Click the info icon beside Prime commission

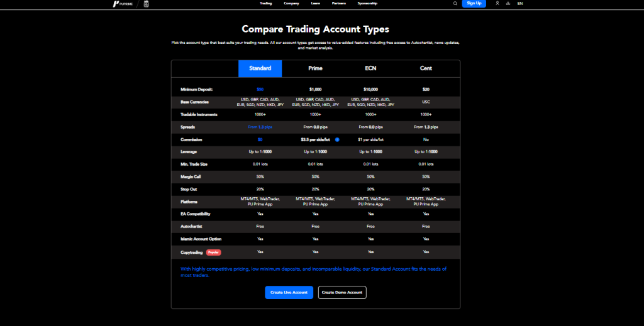[x=338, y=139]
